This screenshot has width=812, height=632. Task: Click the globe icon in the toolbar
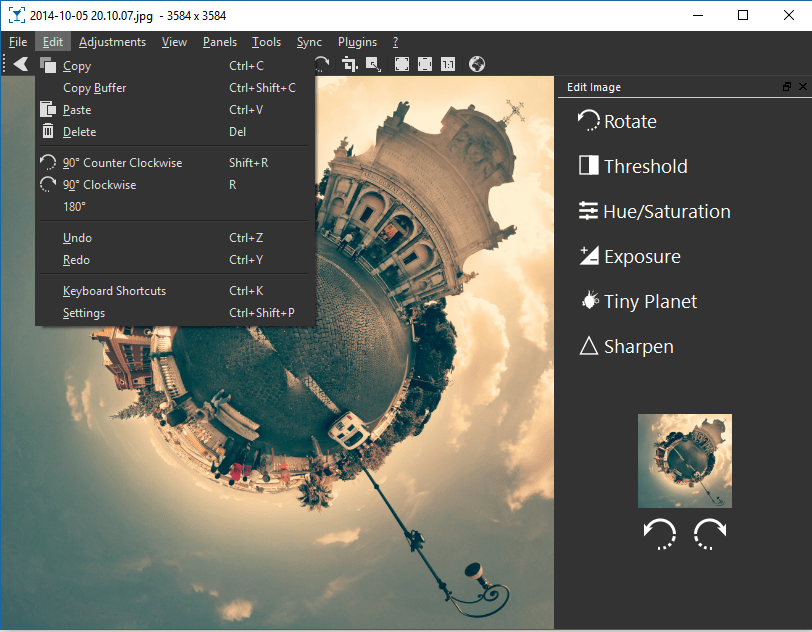(477, 64)
